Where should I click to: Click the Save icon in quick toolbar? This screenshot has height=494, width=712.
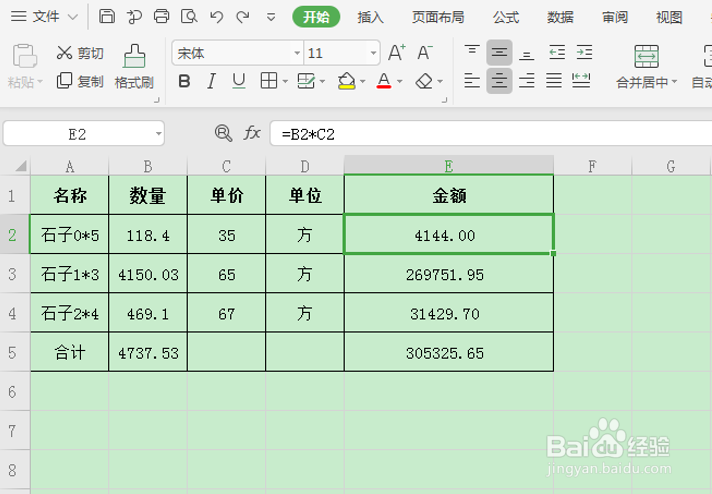pos(107,16)
